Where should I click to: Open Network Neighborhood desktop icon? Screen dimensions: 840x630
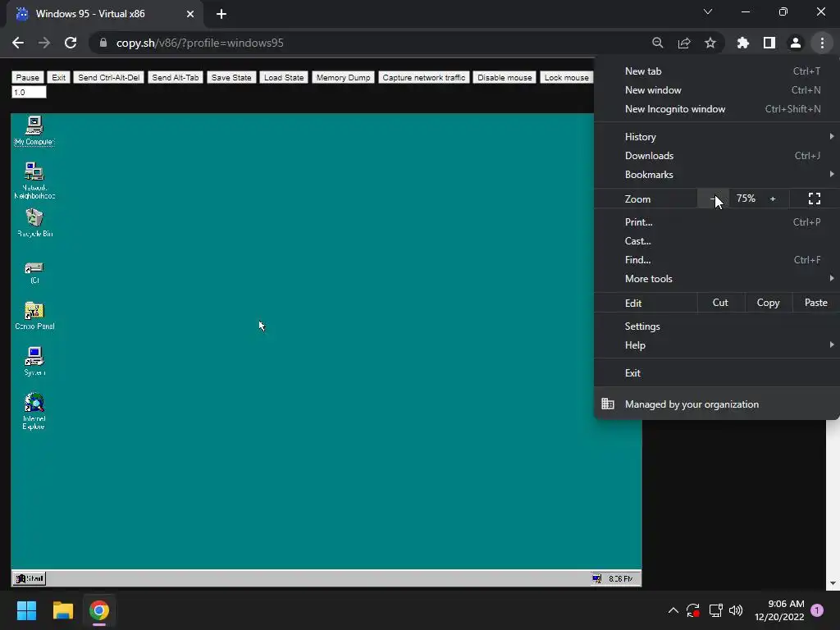(x=34, y=180)
